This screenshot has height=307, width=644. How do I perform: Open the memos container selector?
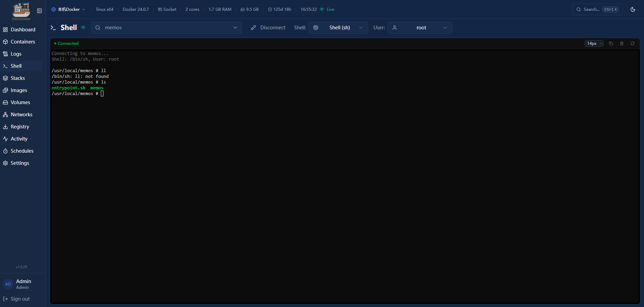166,28
